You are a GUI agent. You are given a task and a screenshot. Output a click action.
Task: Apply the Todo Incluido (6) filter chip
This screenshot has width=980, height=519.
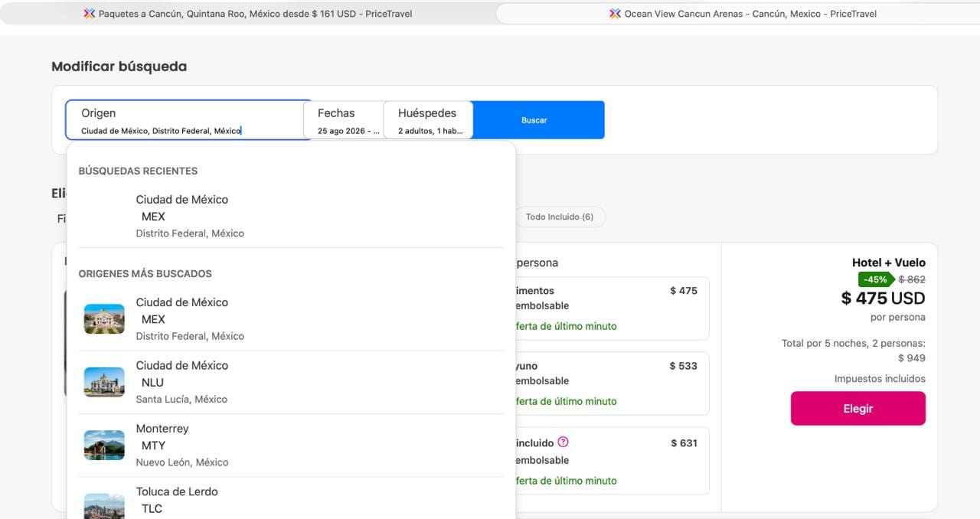coord(560,217)
